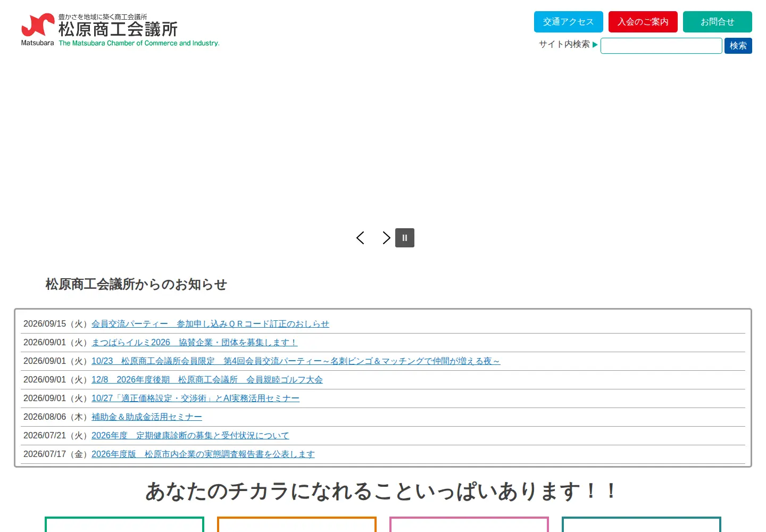Click the date 2026/07/21（火）
The width and height of the screenshot is (766, 532).
(56, 436)
